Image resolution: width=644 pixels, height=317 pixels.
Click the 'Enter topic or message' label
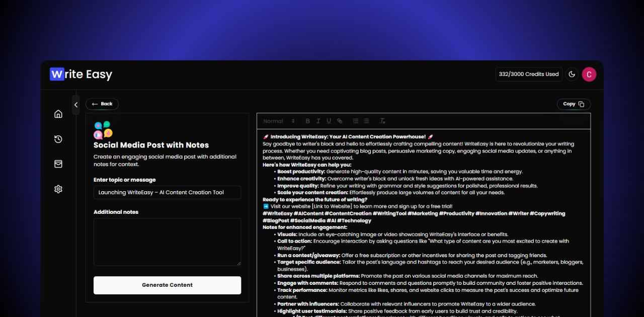pos(125,180)
